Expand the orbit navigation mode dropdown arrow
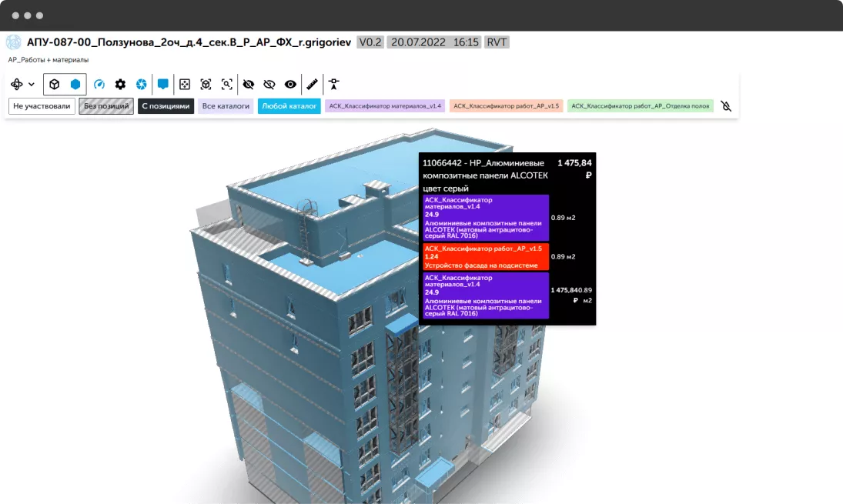 tap(32, 85)
